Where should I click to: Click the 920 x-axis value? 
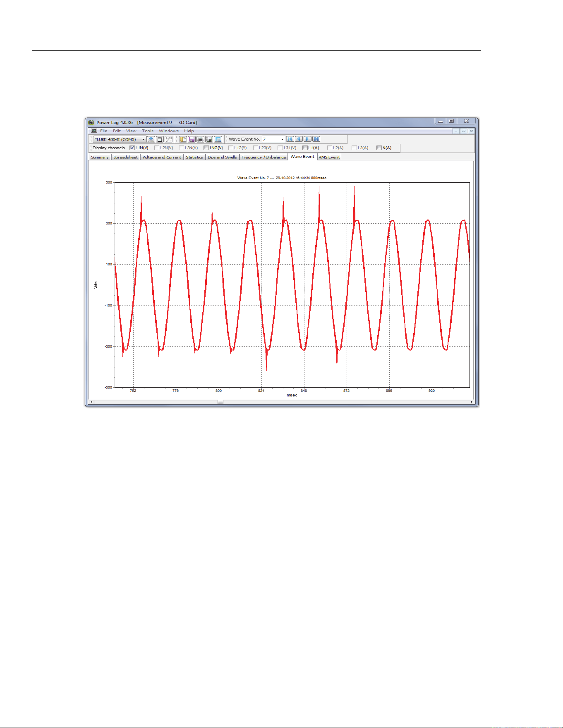431,391
